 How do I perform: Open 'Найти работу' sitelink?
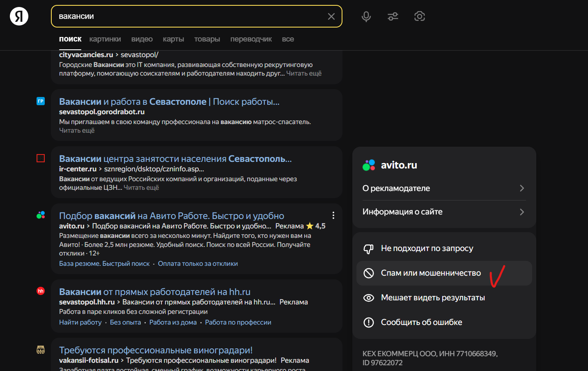(80, 323)
